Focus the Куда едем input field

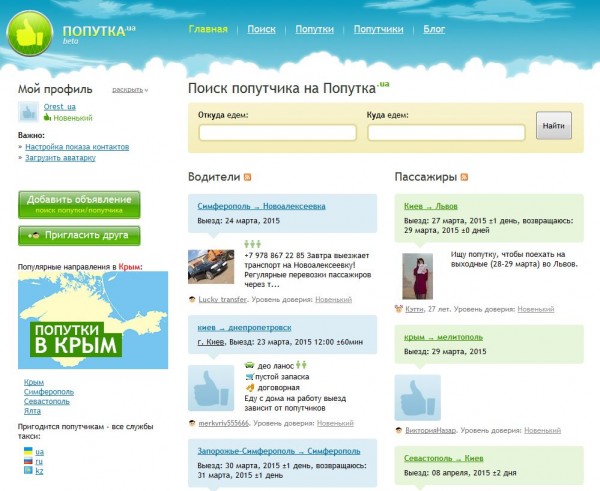click(445, 132)
